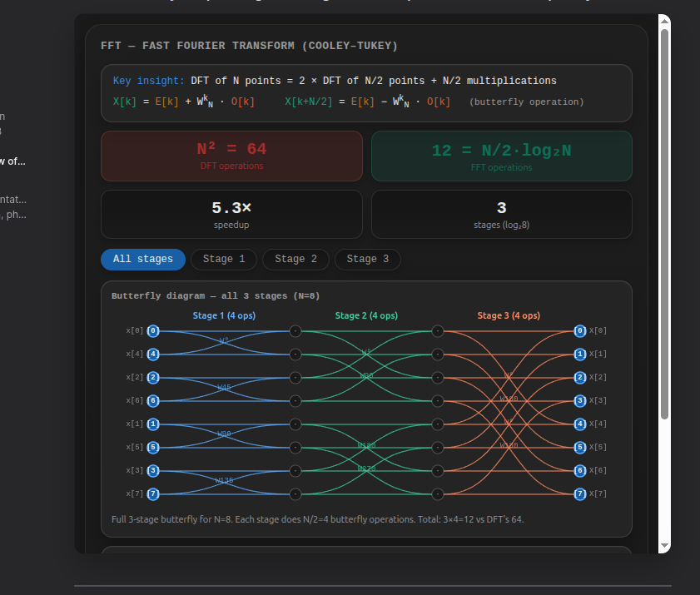The width and height of the screenshot is (700, 595).
Task: Click the FFT Cooley-Tukey heading
Action: (249, 46)
